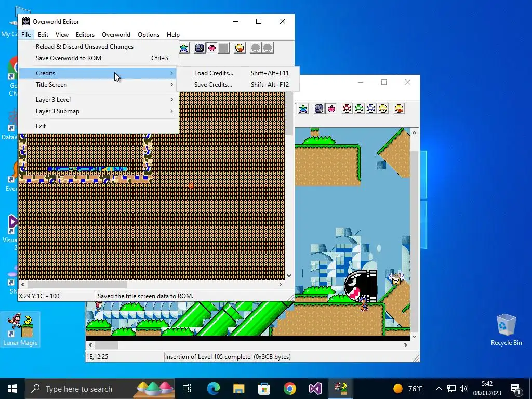Image resolution: width=532 pixels, height=399 pixels.
Task: Select the magnifier tool in Overworld Editor toolbar
Action: [x=199, y=48]
